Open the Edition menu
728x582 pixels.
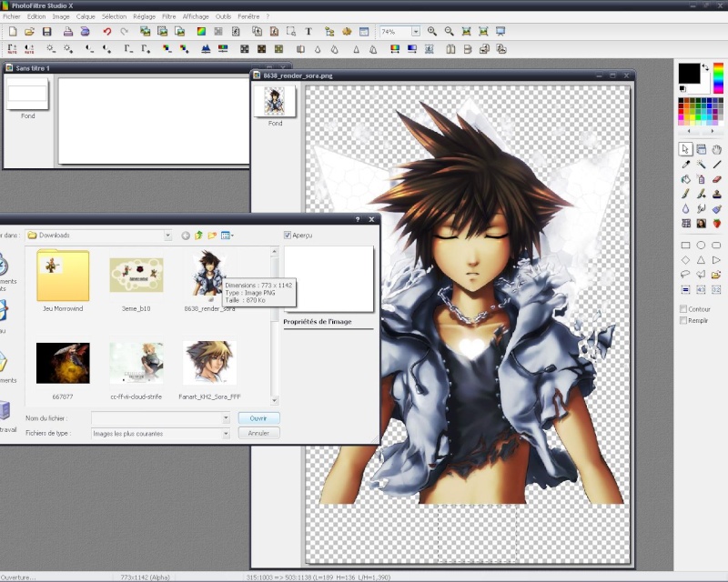tap(36, 16)
